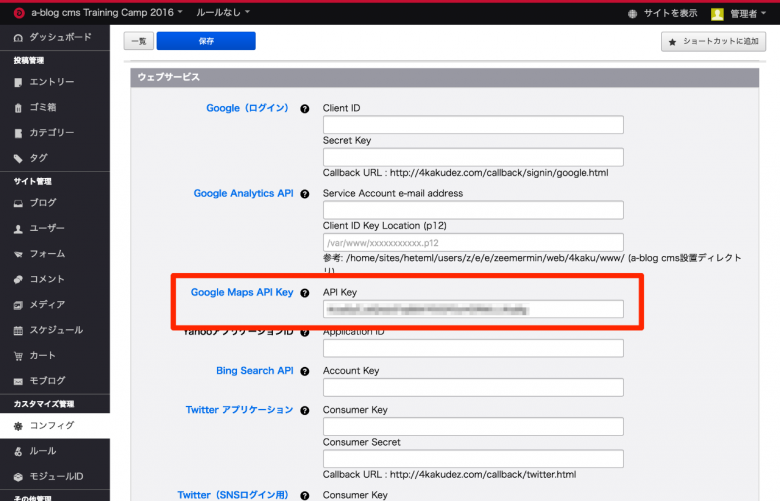This screenshot has height=501, width=780.
Task: Click ショートカットに追加 button
Action: 713,42
